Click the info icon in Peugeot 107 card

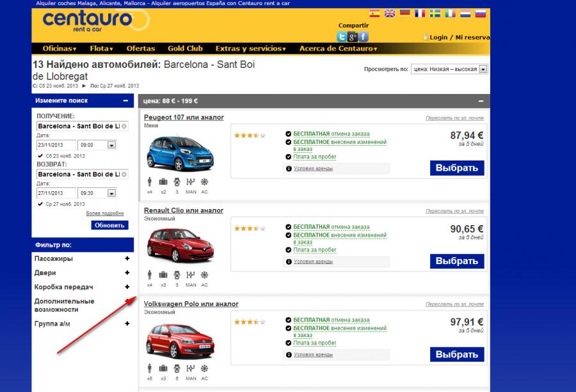point(289,168)
